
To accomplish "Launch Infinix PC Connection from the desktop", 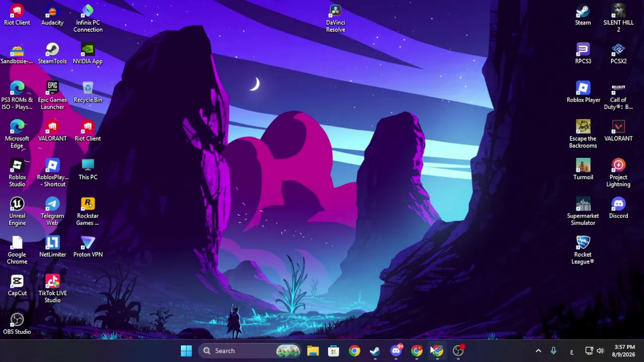I will point(88,19).
